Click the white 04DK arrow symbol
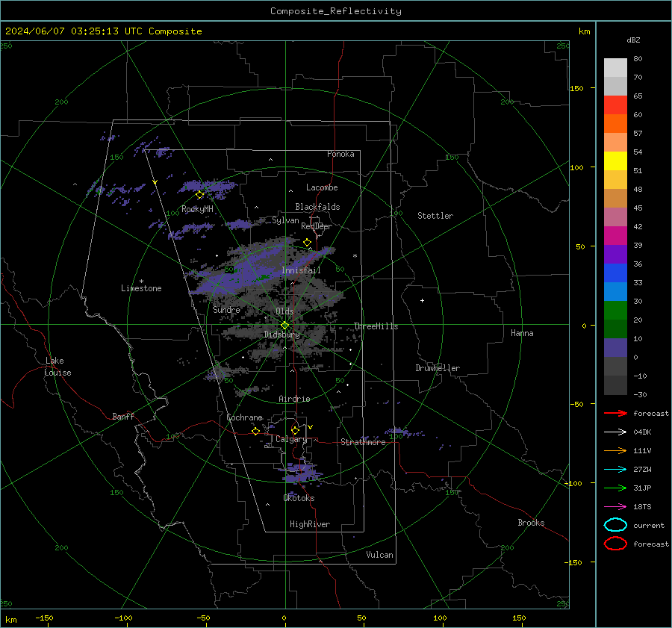 coord(615,432)
